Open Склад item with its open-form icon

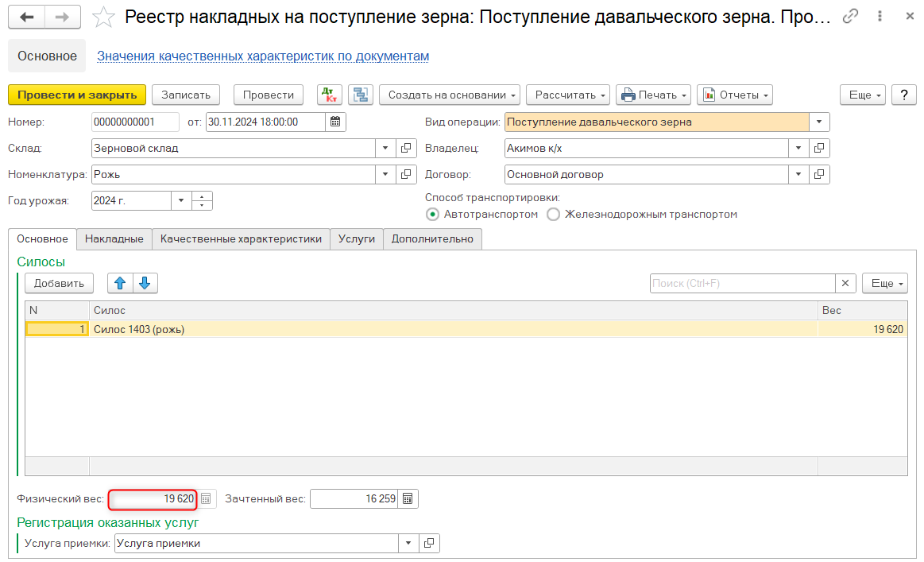pos(406,148)
